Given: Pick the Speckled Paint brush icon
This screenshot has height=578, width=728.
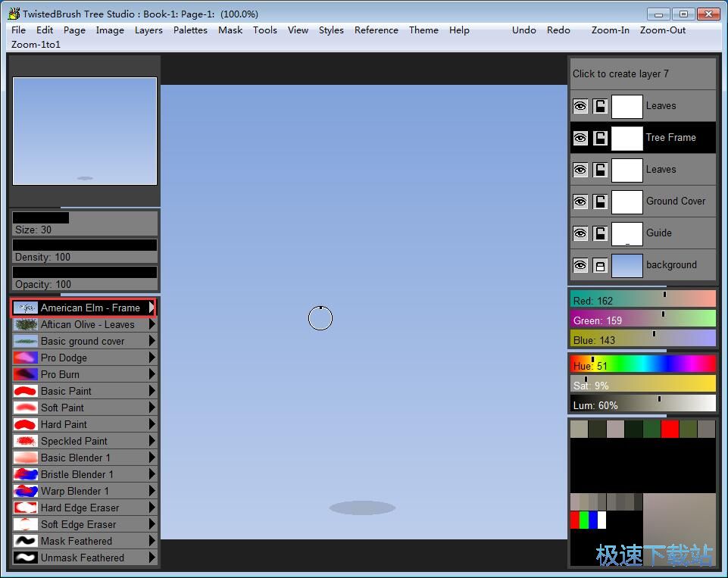Looking at the screenshot, I should coord(26,441).
